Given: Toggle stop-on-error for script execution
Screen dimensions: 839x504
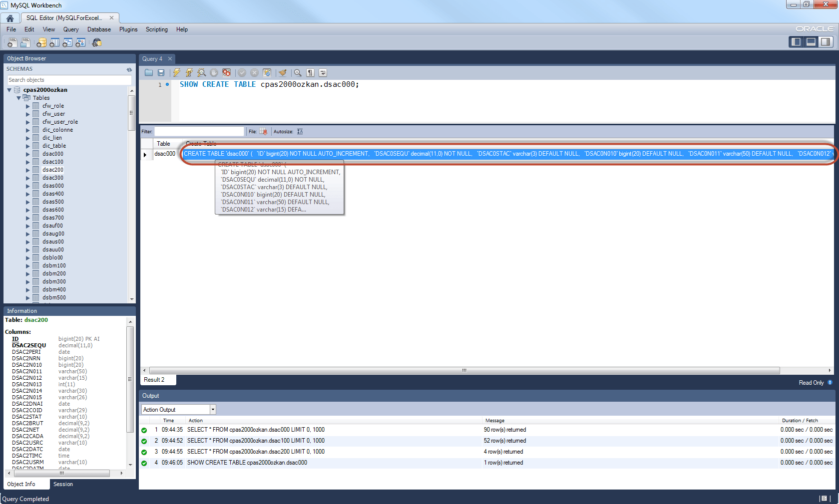Looking at the screenshot, I should pyautogui.click(x=227, y=73).
